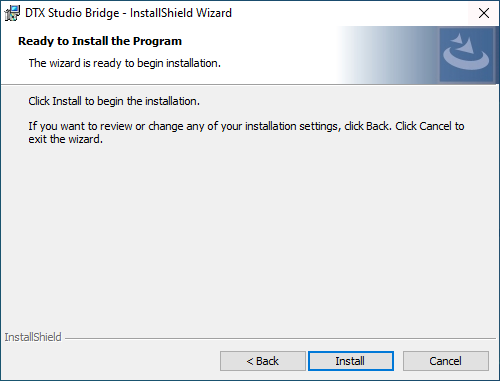This screenshot has height=381, width=500.
Task: Click the 'If you want to review' paragraph
Action: (x=246, y=132)
